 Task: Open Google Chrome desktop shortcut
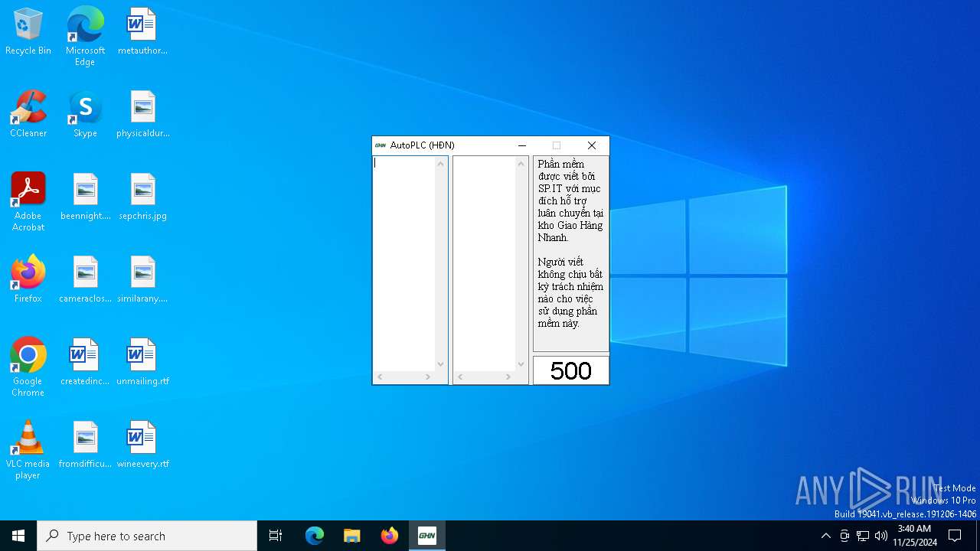[x=28, y=367]
